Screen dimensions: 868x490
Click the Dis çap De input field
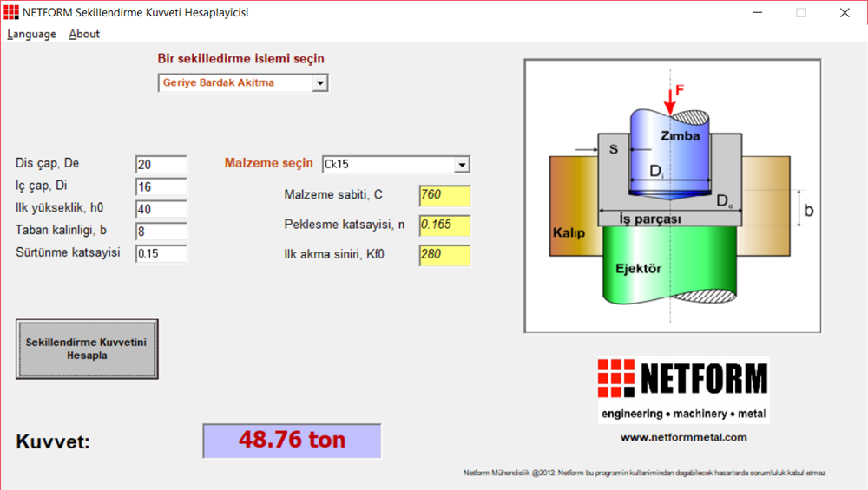[x=161, y=165]
